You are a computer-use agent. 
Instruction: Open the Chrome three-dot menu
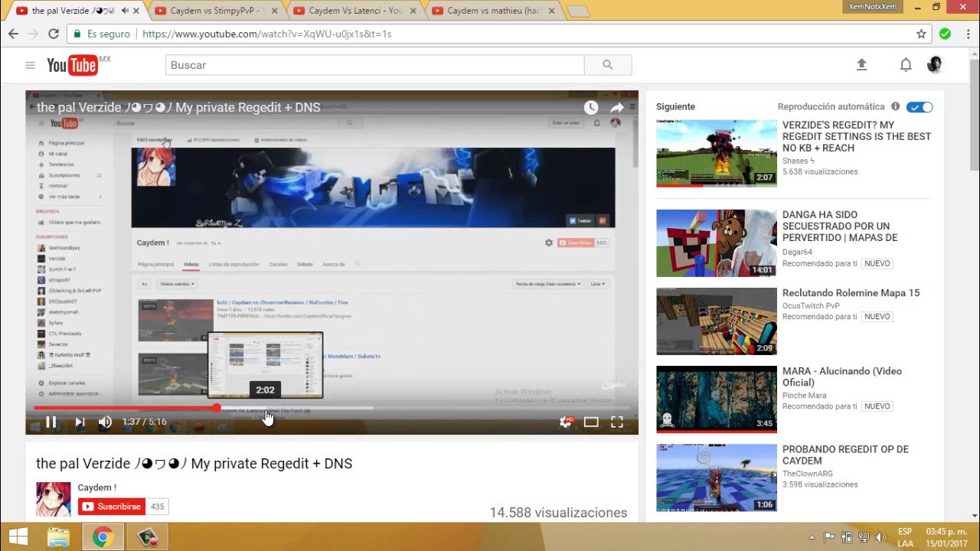click(x=967, y=34)
